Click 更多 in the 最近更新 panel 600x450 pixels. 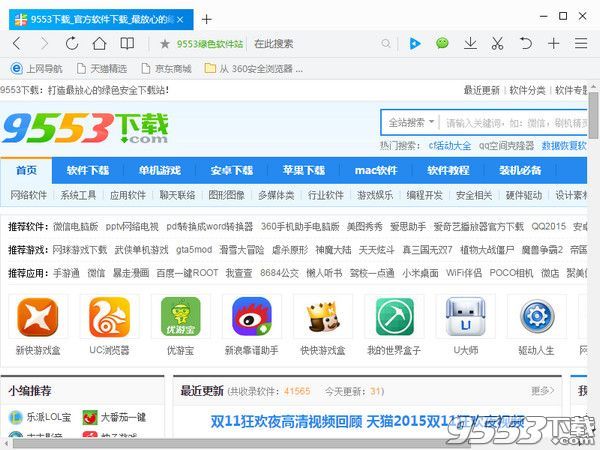tap(543, 391)
